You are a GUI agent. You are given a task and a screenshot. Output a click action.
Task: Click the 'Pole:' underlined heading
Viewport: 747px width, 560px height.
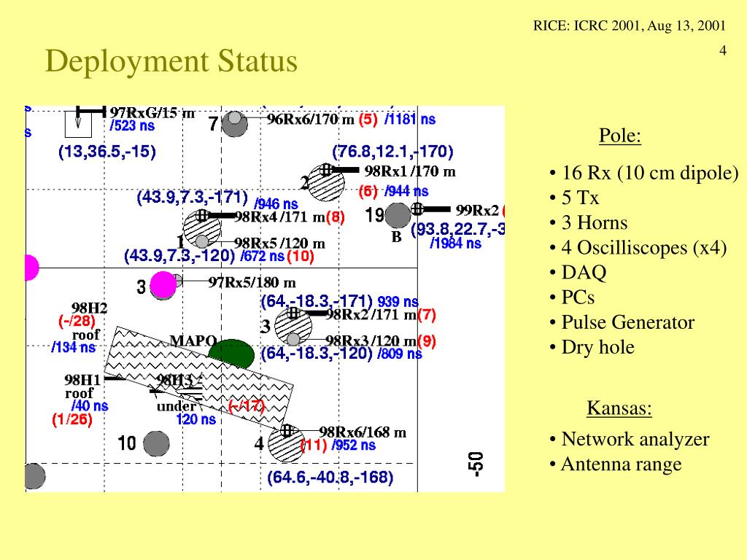[x=620, y=136]
